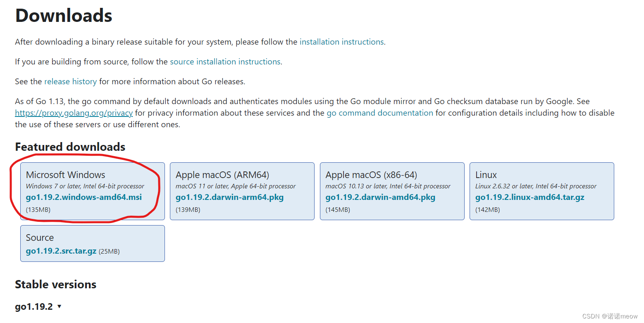
Task: Click the (139MB) size label
Action: coord(188,210)
